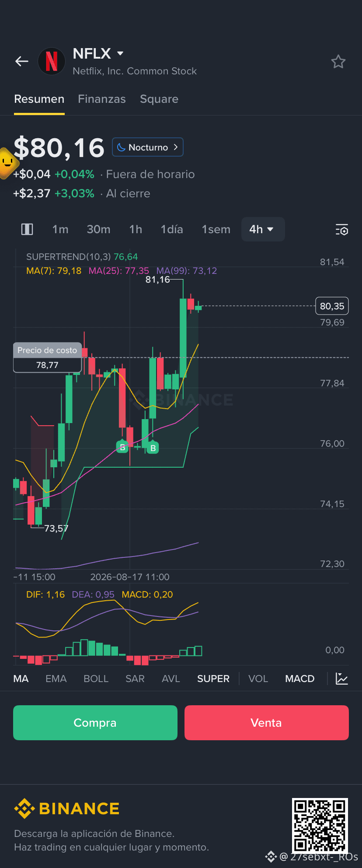Tap the 2026-08-17 11:00 time label

pos(130,577)
